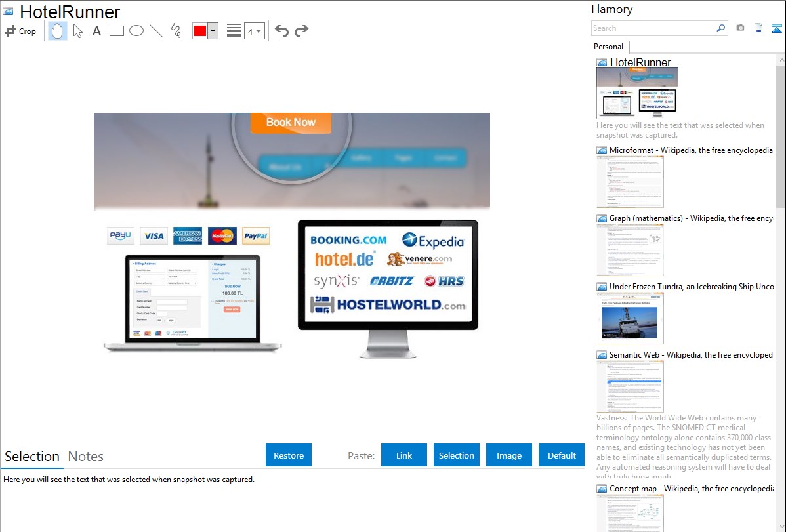Image resolution: width=786 pixels, height=532 pixels.
Task: Click the Flamory panel heading
Action: tap(612, 10)
